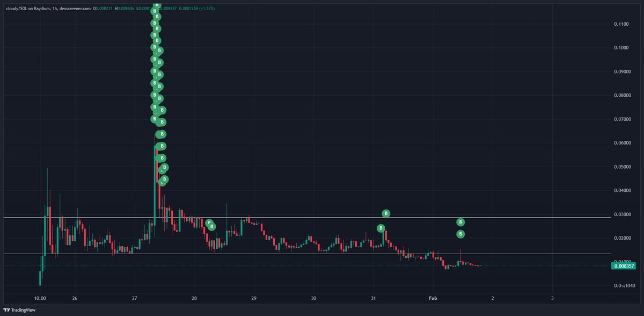Click the 30 date label on time axis

click(314, 297)
